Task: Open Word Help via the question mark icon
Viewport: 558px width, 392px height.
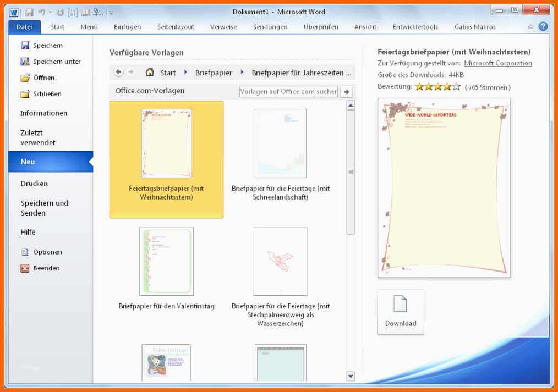Action: (x=543, y=26)
